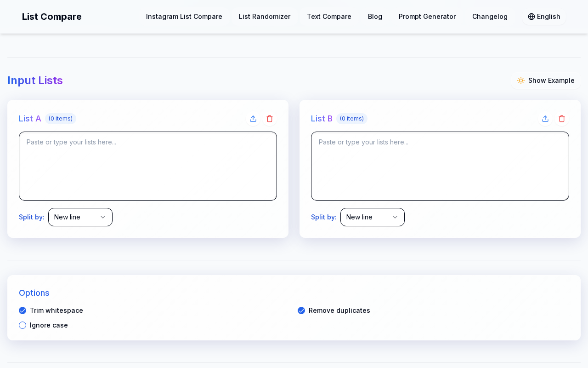Screen dimensions: 588x368
Task: Upload a file to List B
Action: click(x=545, y=119)
